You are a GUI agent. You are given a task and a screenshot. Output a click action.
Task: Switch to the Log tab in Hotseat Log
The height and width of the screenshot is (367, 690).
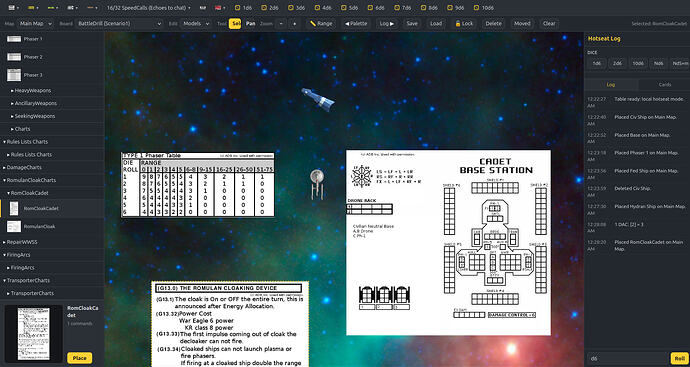(x=610, y=84)
